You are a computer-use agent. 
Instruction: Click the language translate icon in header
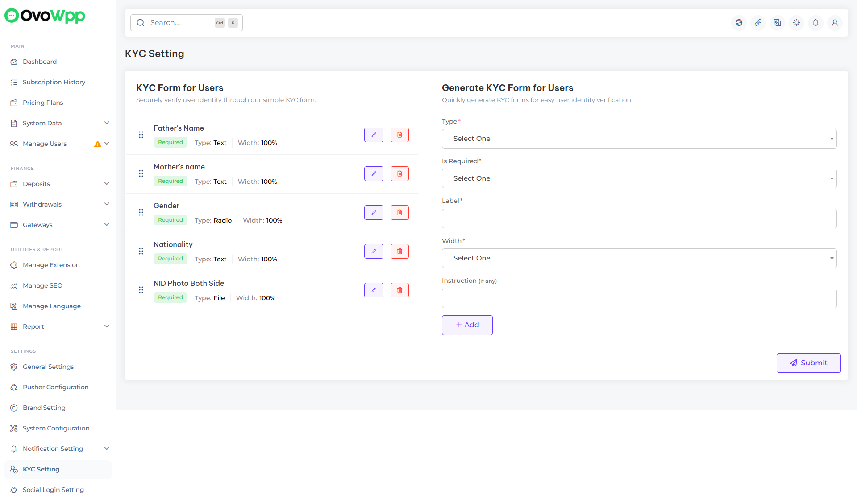pos(777,23)
